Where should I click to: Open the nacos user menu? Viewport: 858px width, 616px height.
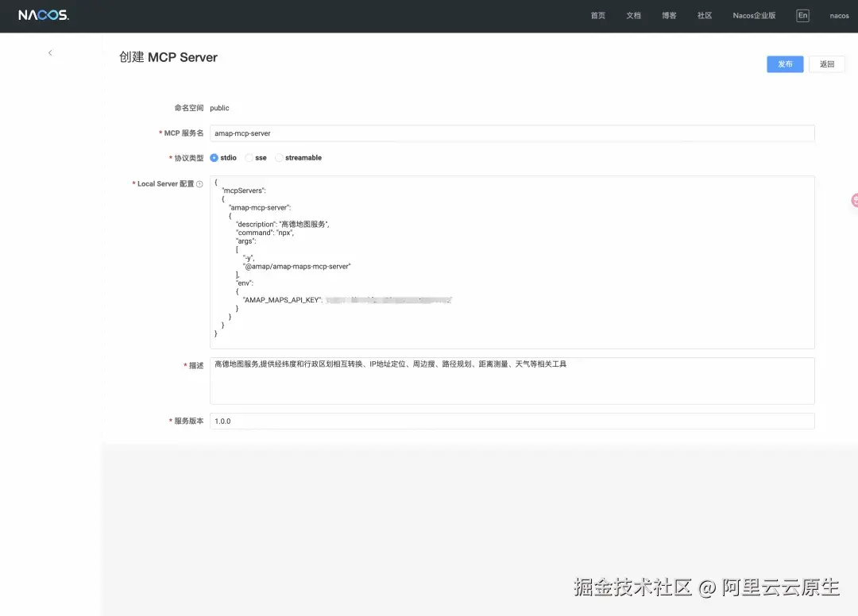click(840, 16)
